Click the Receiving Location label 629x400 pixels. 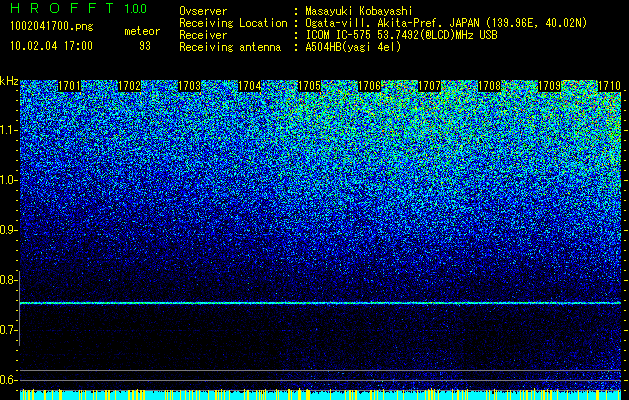(x=233, y=23)
